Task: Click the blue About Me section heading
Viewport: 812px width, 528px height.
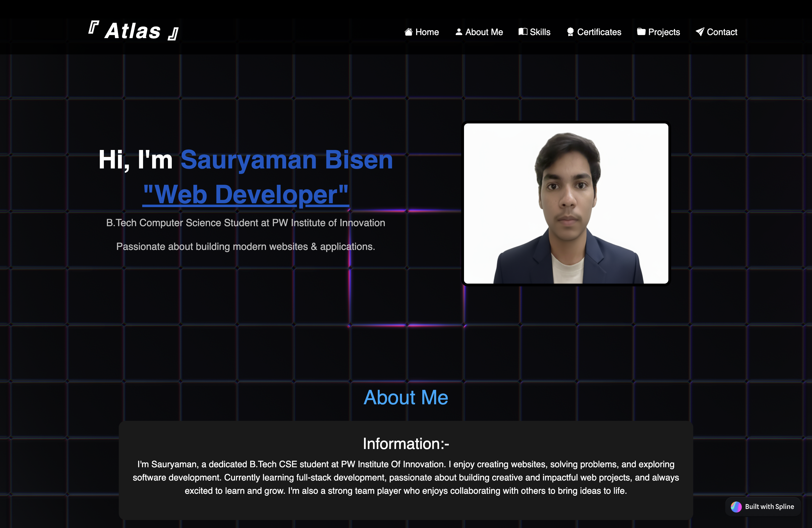Action: (406, 397)
